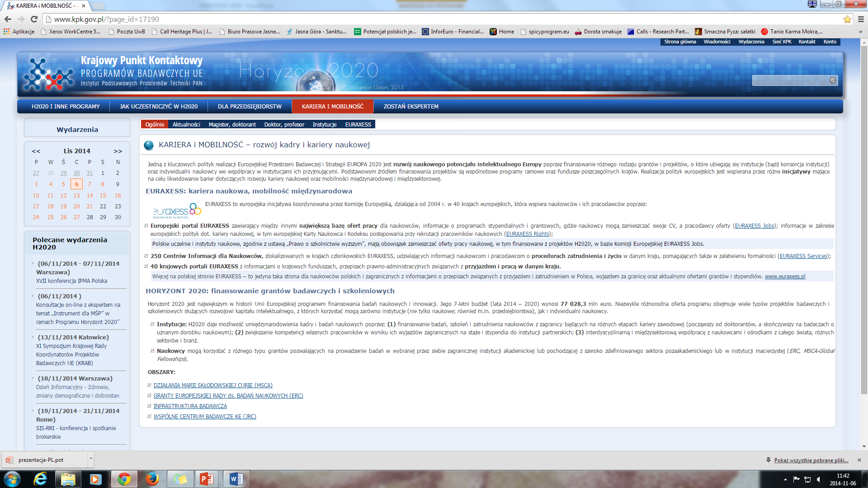Click the site search magnifier icon

tap(832, 80)
